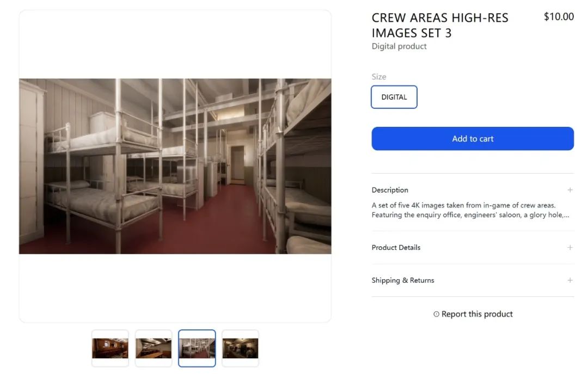Click the circled info icon before Report
588x374 pixels.
(x=436, y=314)
